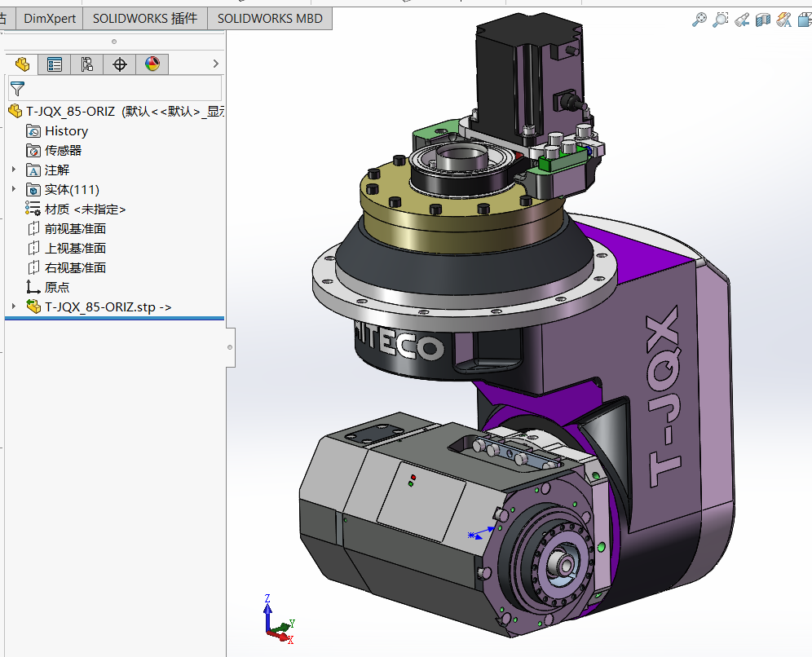Screen dimensions: 812x657
Task: Click the Section View icon
Action: (x=763, y=20)
